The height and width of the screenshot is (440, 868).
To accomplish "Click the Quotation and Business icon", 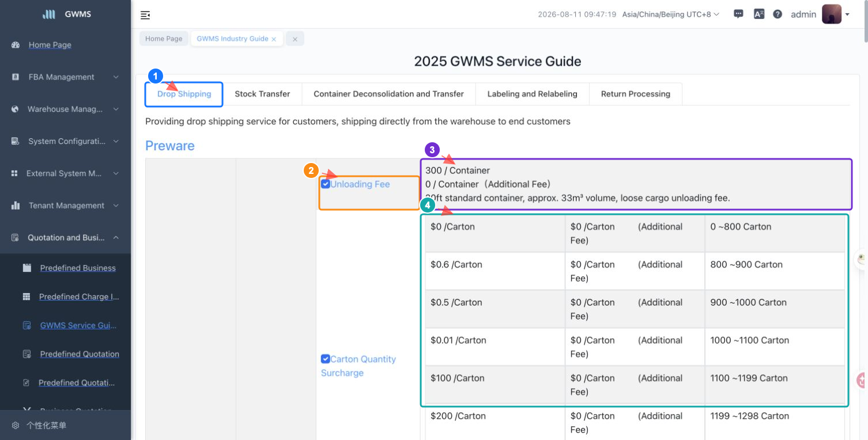I will 16,237.
